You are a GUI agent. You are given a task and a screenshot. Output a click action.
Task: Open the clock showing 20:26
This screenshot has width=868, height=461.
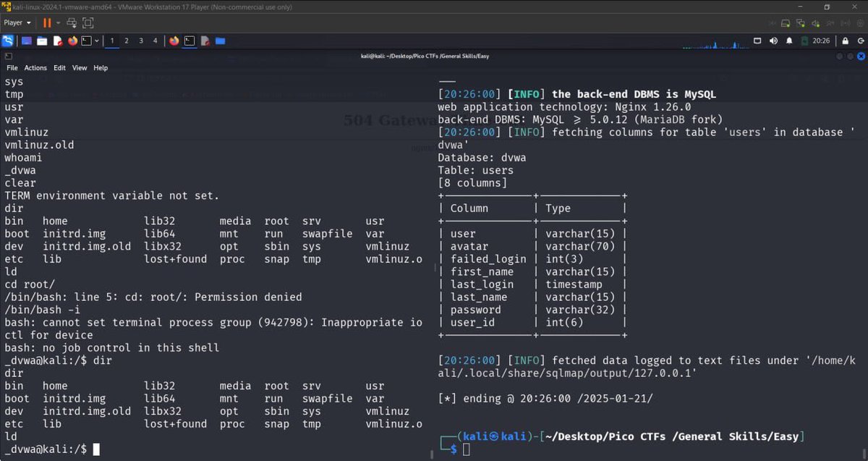coord(821,41)
